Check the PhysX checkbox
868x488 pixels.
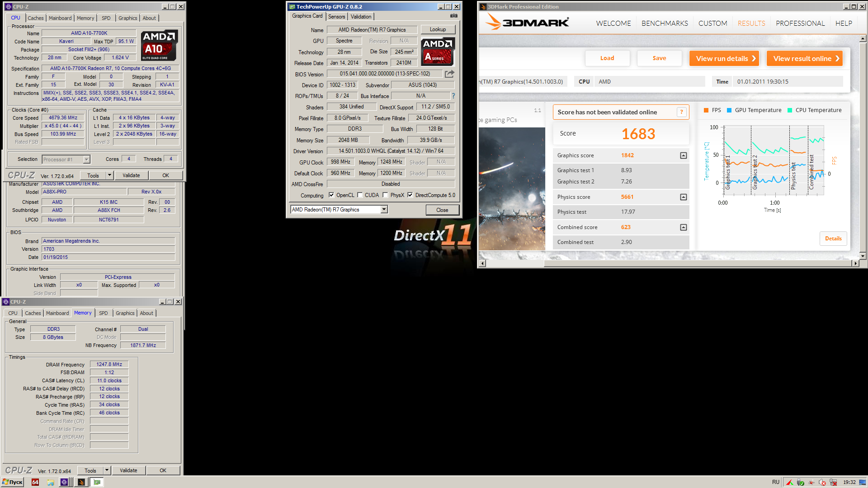[x=385, y=195]
